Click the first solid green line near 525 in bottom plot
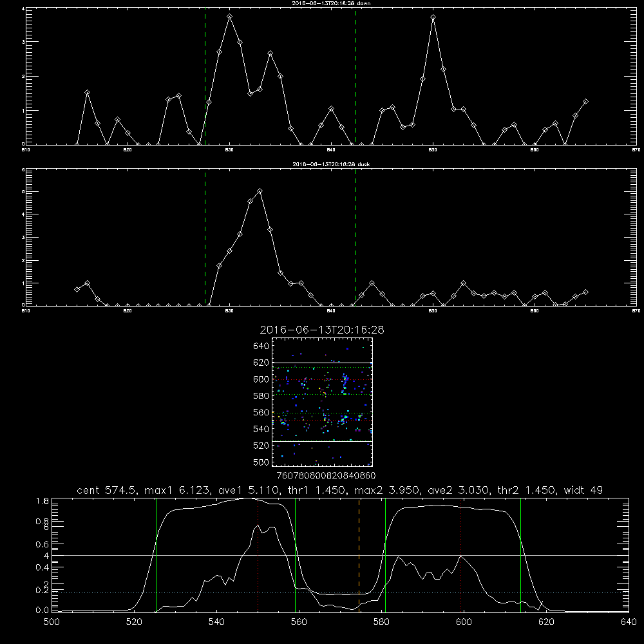This screenshot has width=644, height=644. pyautogui.click(x=156, y=555)
